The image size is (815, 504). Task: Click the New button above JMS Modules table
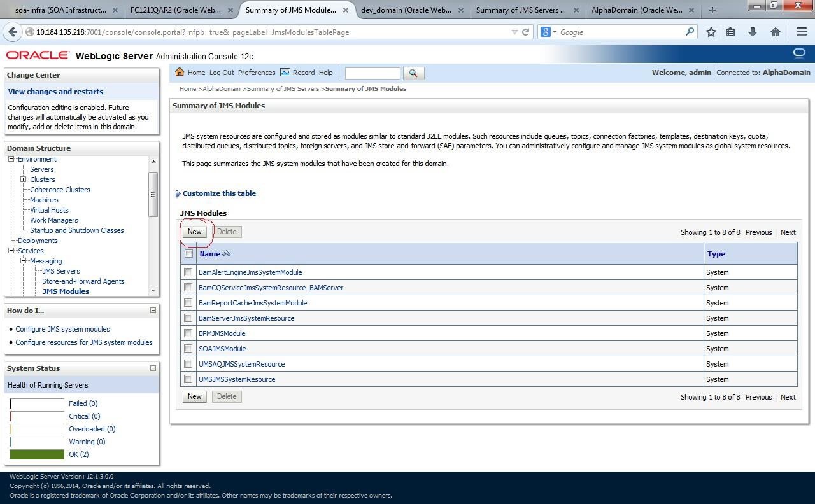[x=194, y=231]
